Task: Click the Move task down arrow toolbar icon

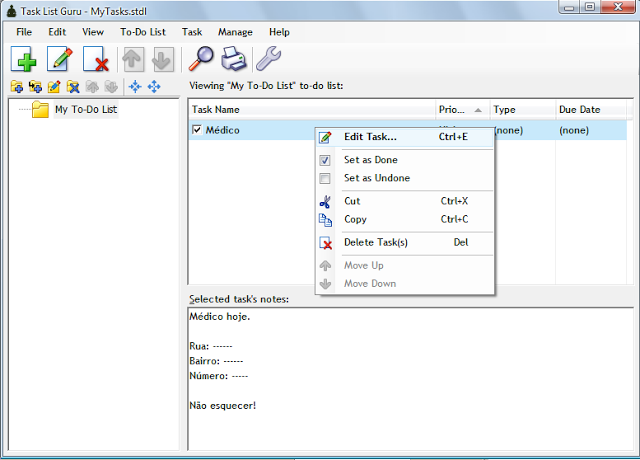Action: [x=162, y=59]
